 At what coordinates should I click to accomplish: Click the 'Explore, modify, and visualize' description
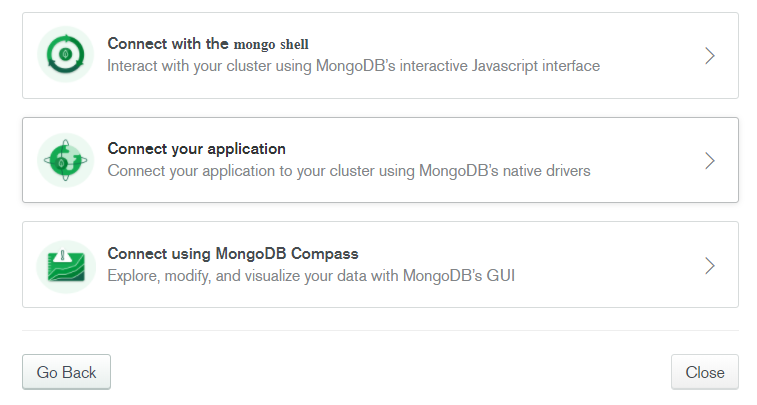pos(311,276)
